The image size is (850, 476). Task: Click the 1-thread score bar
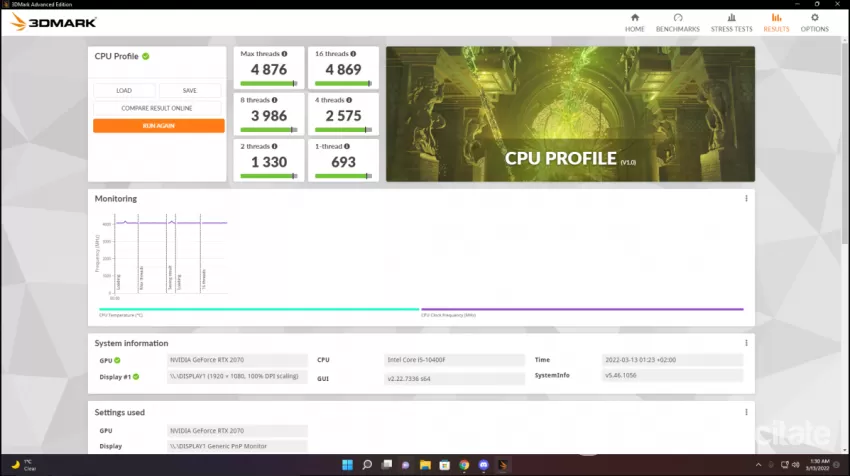point(343,176)
